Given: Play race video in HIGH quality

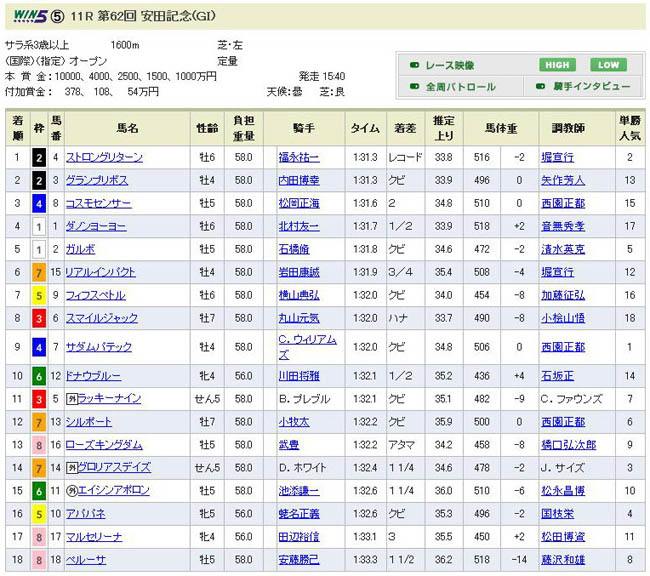Looking at the screenshot, I should coord(557,65).
